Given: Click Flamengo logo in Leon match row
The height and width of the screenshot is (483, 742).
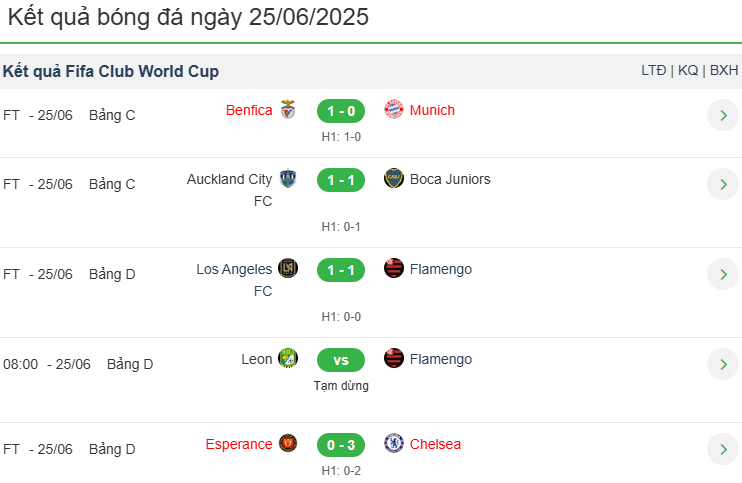Looking at the screenshot, I should tap(394, 358).
